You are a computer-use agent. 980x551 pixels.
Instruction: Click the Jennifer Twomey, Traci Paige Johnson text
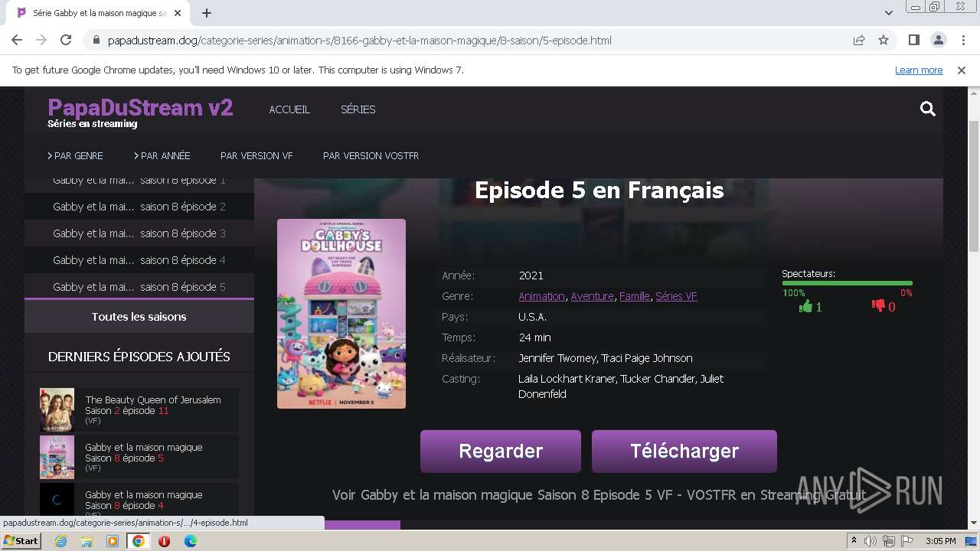[605, 358]
